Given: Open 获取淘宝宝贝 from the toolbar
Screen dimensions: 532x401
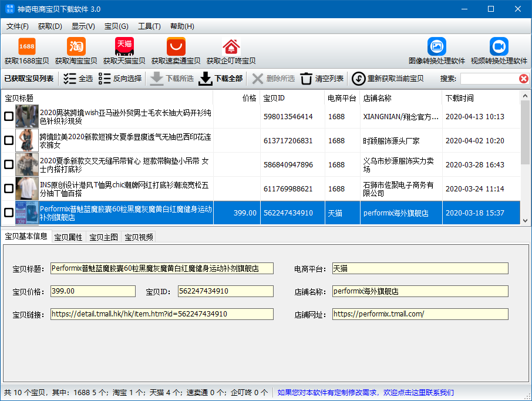Looking at the screenshot, I should click(x=76, y=51).
